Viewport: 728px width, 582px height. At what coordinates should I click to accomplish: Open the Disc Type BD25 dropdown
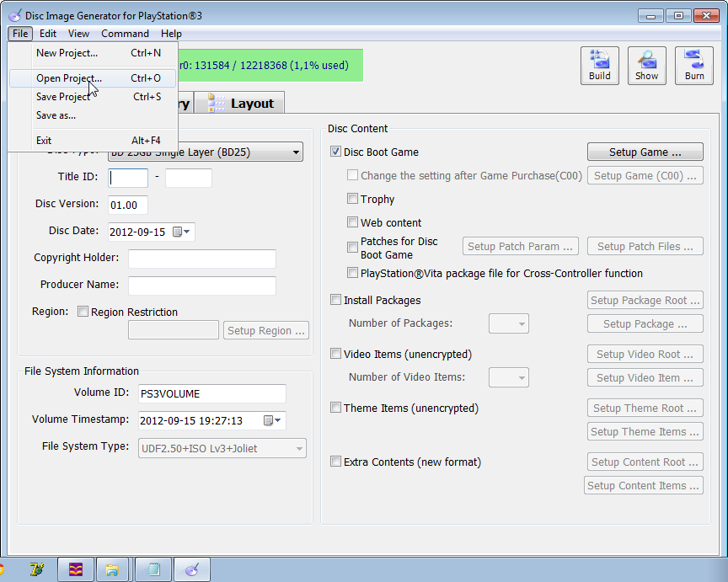(206, 152)
